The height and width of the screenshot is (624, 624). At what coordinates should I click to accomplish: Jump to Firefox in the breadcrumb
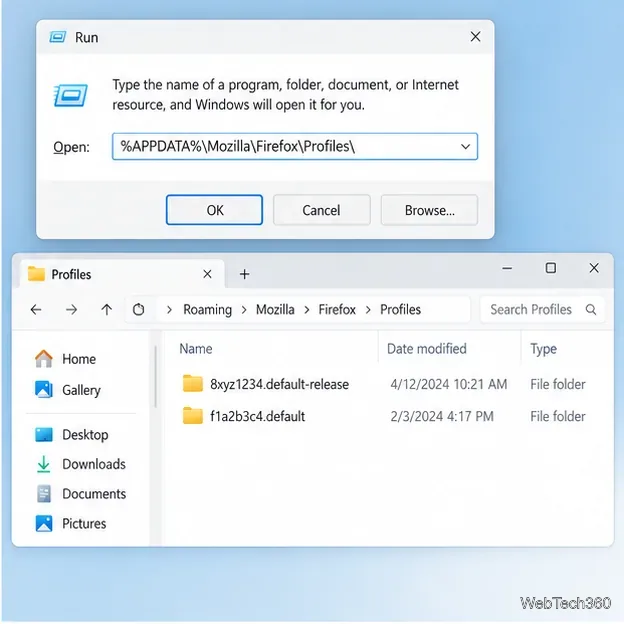(x=337, y=310)
